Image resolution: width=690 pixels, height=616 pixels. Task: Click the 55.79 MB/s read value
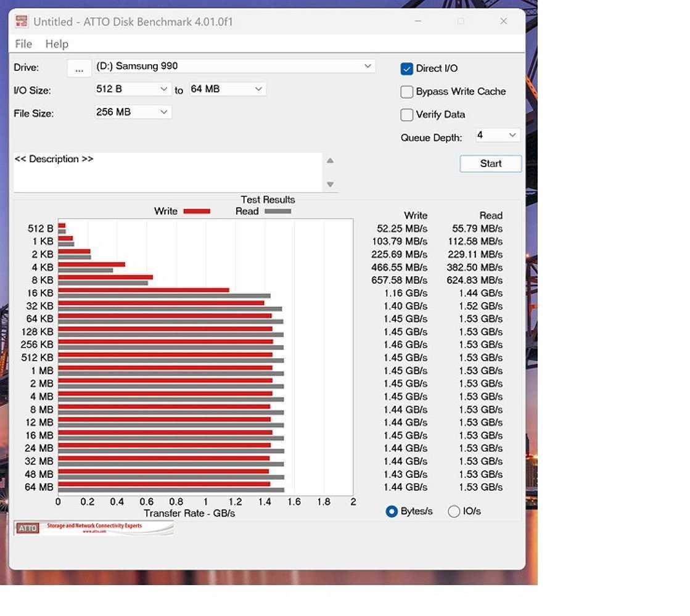(477, 229)
